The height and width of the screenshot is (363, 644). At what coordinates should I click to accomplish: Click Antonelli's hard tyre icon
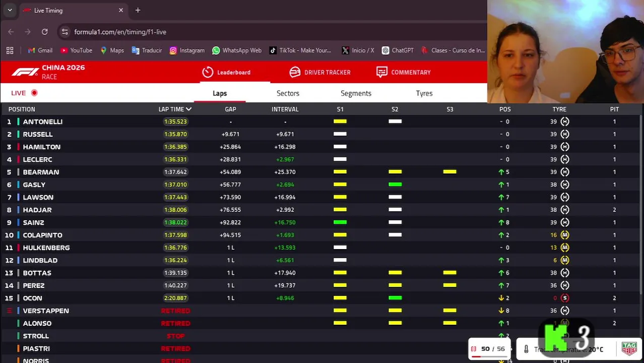point(565,122)
